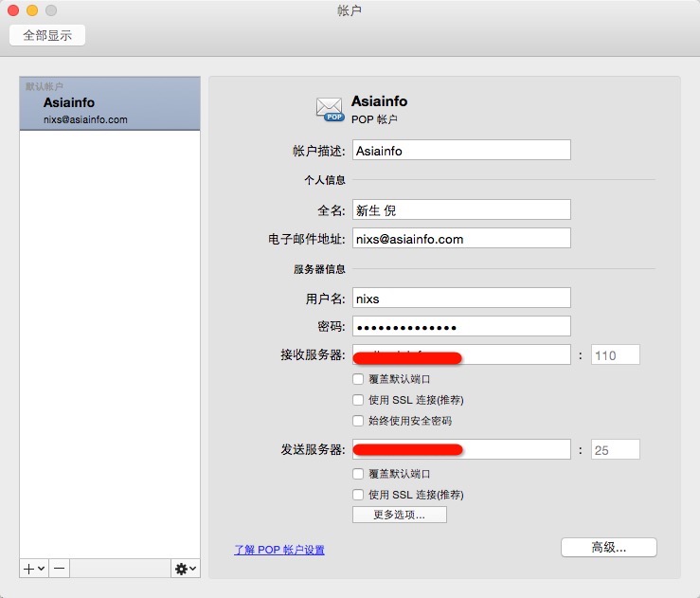Open the add-account dropdown arrow
Viewport: 700px width, 598px height.
(x=42, y=569)
